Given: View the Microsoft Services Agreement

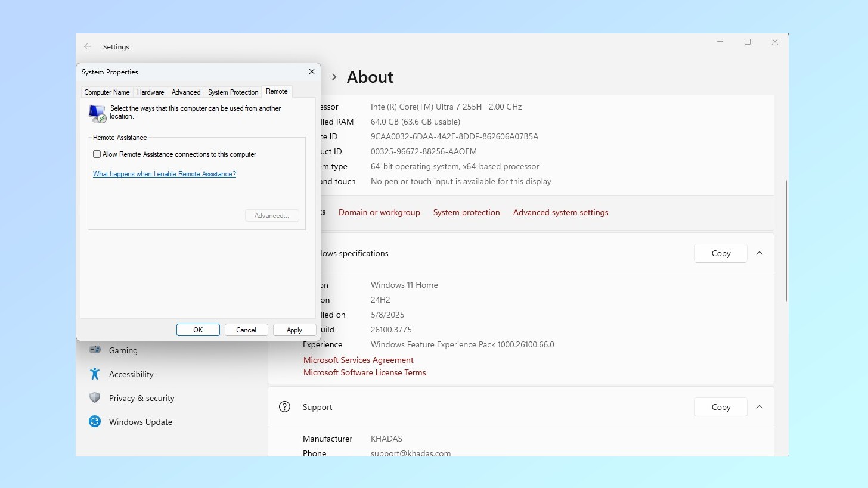Looking at the screenshot, I should coord(358,360).
